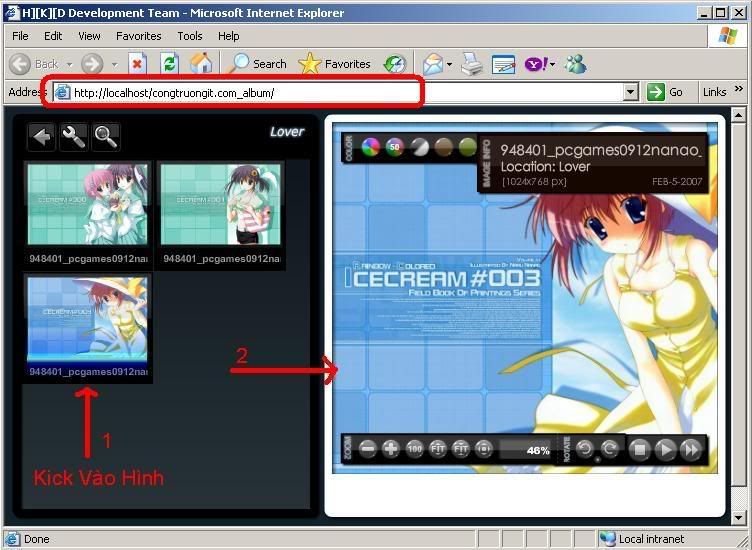
Task: Select first Icecream thumbnail, two girls
Action: (x=87, y=204)
